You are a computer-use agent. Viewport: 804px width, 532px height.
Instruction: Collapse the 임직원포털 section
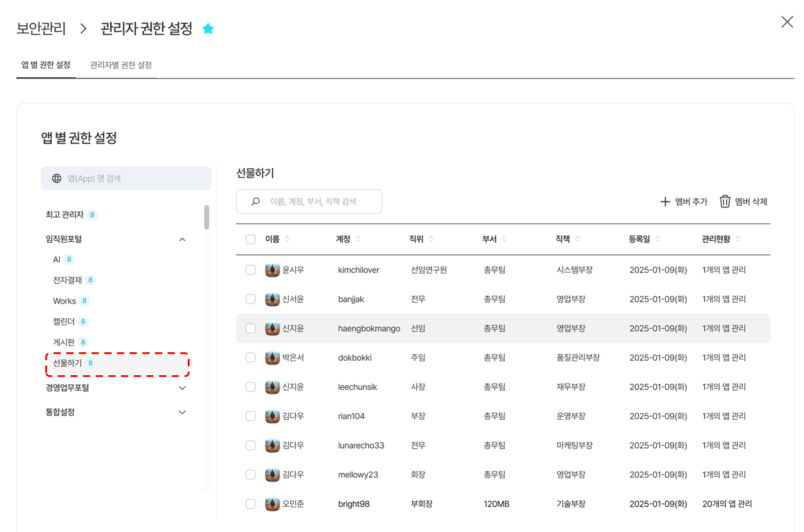(182, 239)
